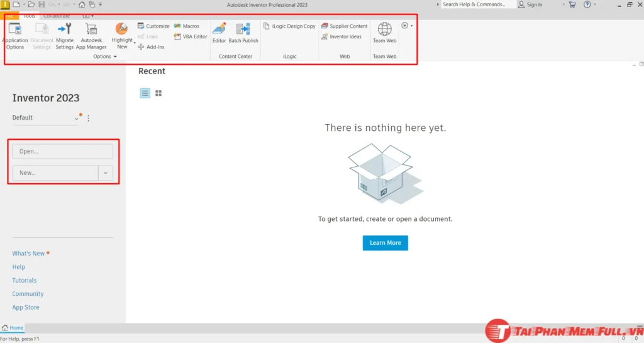
Task: Open the What's New link
Action: click(x=28, y=254)
